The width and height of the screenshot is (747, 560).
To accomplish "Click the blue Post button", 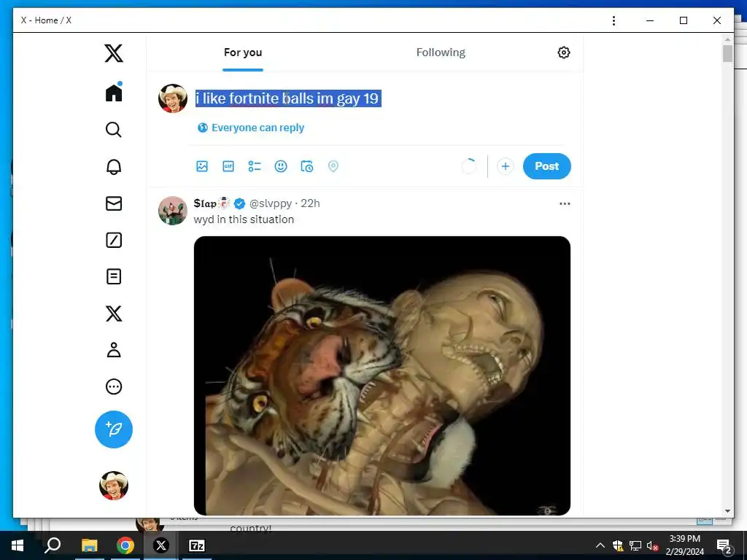I will (546, 166).
